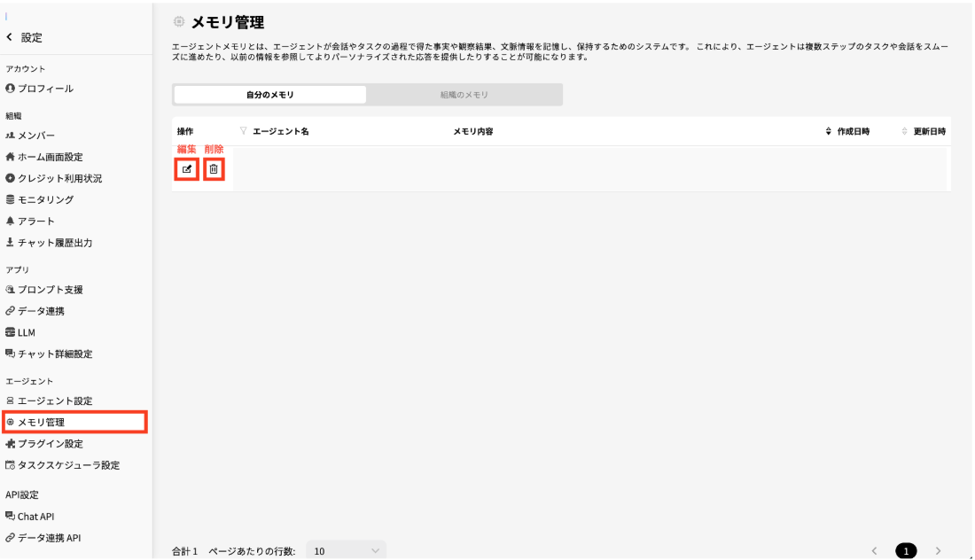Image resolution: width=975 pixels, height=560 pixels.
Task: Open the edit memory icon for the entry
Action: click(185, 168)
